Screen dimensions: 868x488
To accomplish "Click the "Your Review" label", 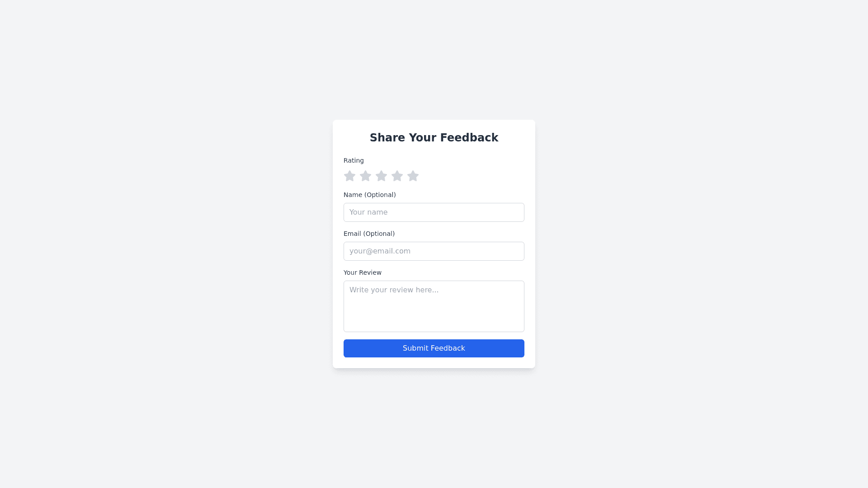I will coord(362,272).
